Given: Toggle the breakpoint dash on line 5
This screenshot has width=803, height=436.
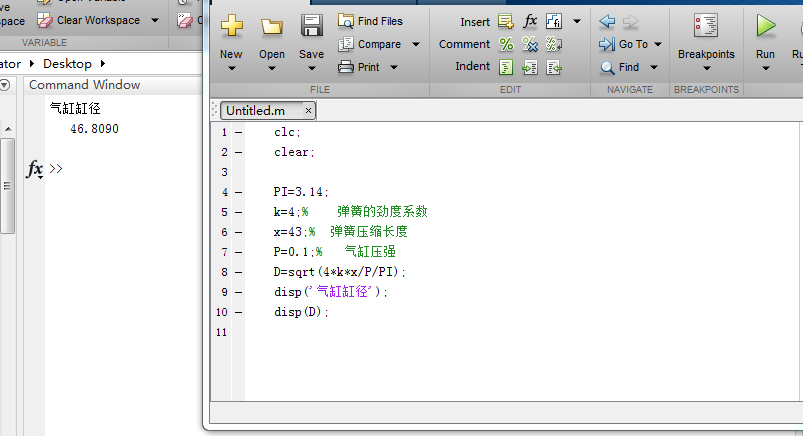Looking at the screenshot, I should point(239,212).
